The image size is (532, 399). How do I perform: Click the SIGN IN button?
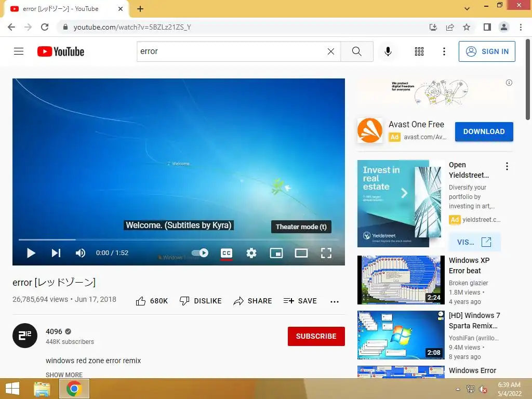pyautogui.click(x=487, y=51)
